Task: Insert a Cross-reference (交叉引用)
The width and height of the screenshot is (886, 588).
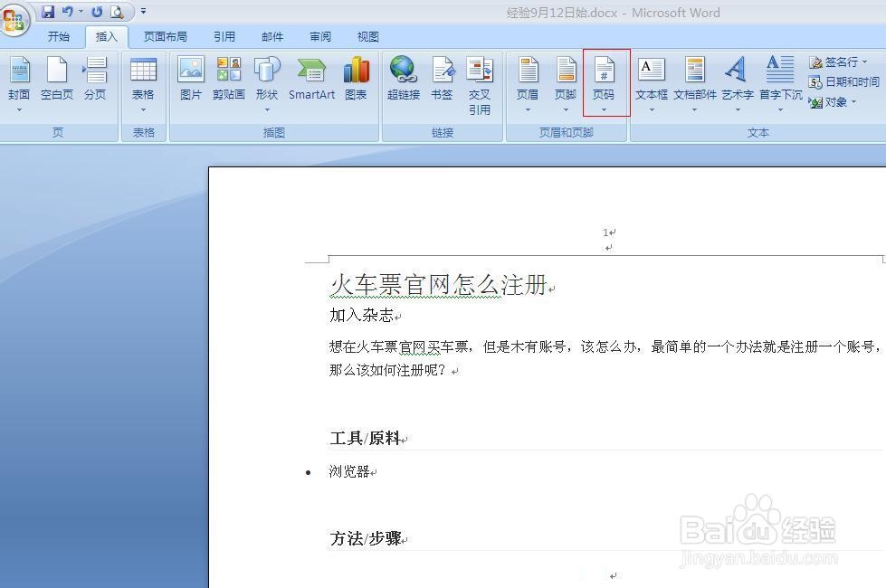Action: 480,86
